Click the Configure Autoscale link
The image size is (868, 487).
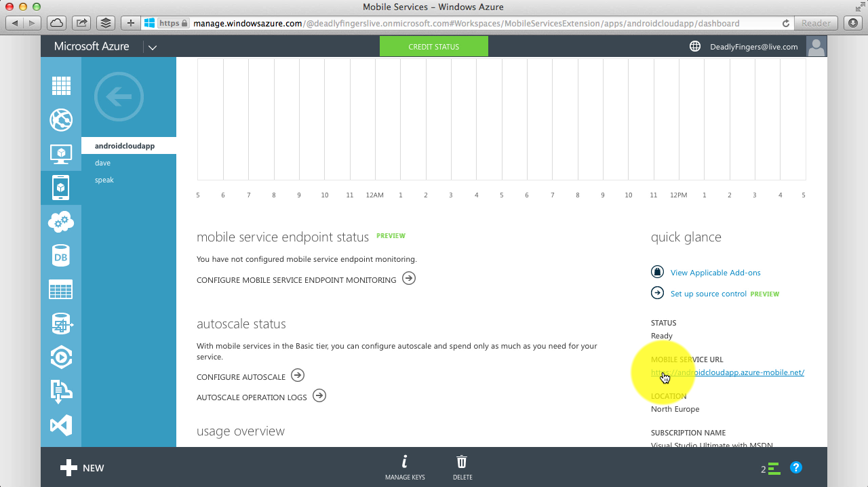[x=241, y=376]
